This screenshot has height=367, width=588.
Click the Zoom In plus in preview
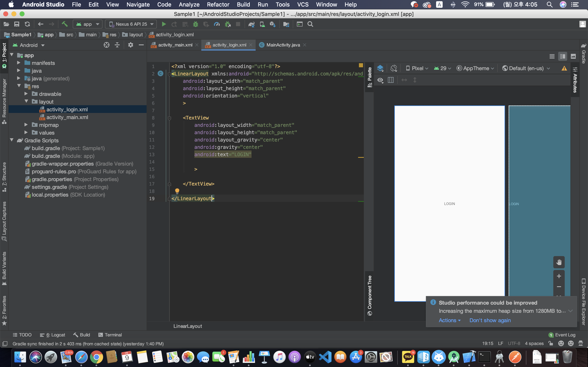(x=559, y=276)
